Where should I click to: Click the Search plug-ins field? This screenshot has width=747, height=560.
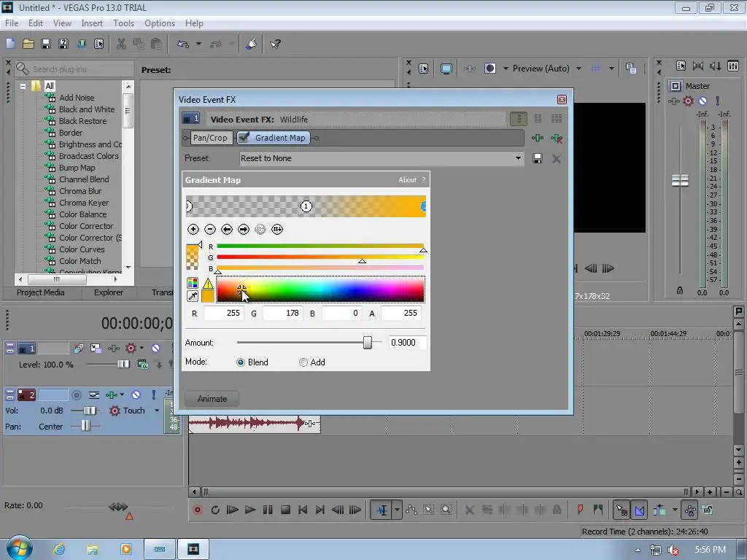74,69
